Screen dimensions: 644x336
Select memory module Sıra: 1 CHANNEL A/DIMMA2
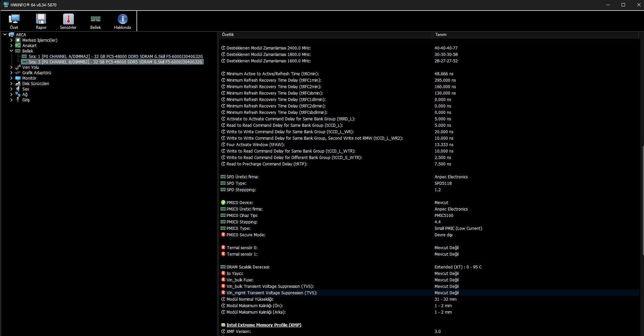(116, 56)
